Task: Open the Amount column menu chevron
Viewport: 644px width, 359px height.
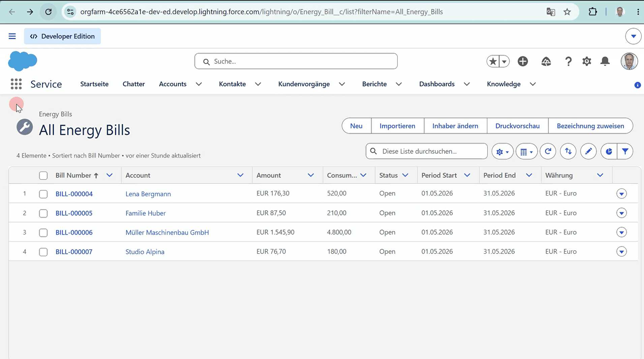Action: pos(311,175)
